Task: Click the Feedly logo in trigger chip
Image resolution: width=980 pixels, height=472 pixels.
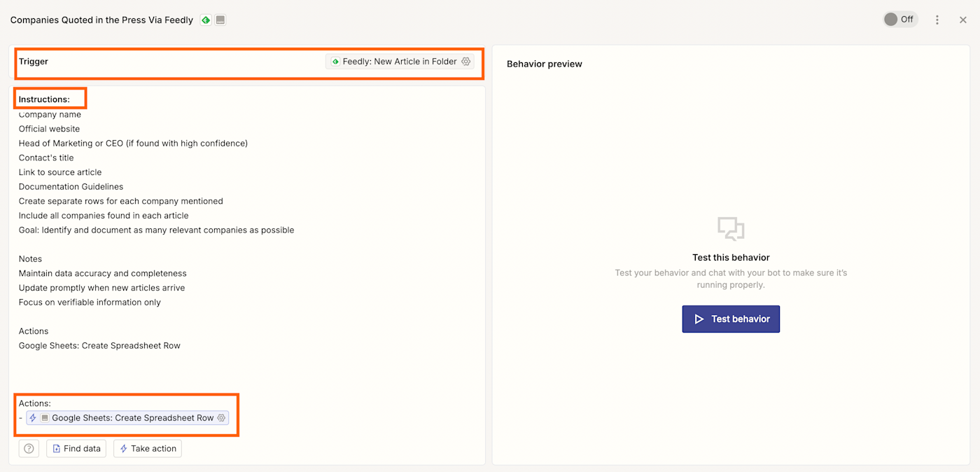Action: [335, 62]
